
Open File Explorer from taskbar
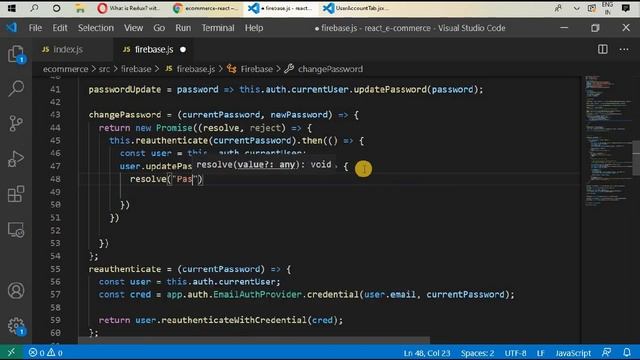(x=80, y=8)
